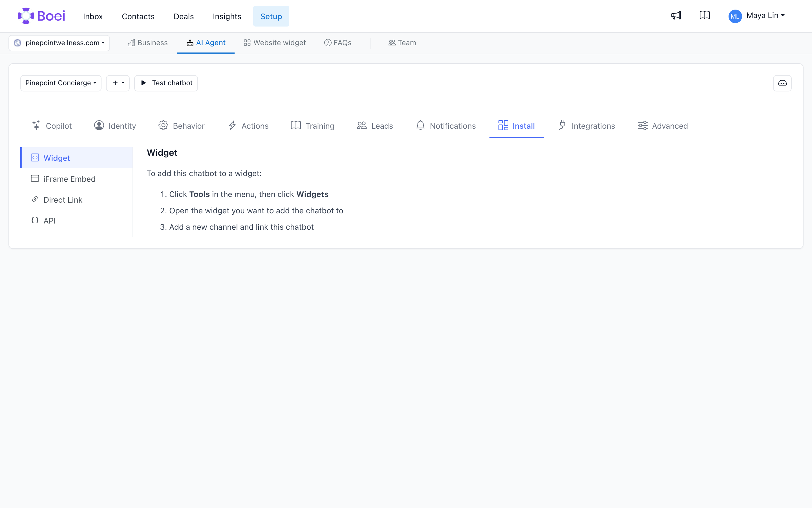Open the Actions tab
812x508 pixels.
[248, 126]
